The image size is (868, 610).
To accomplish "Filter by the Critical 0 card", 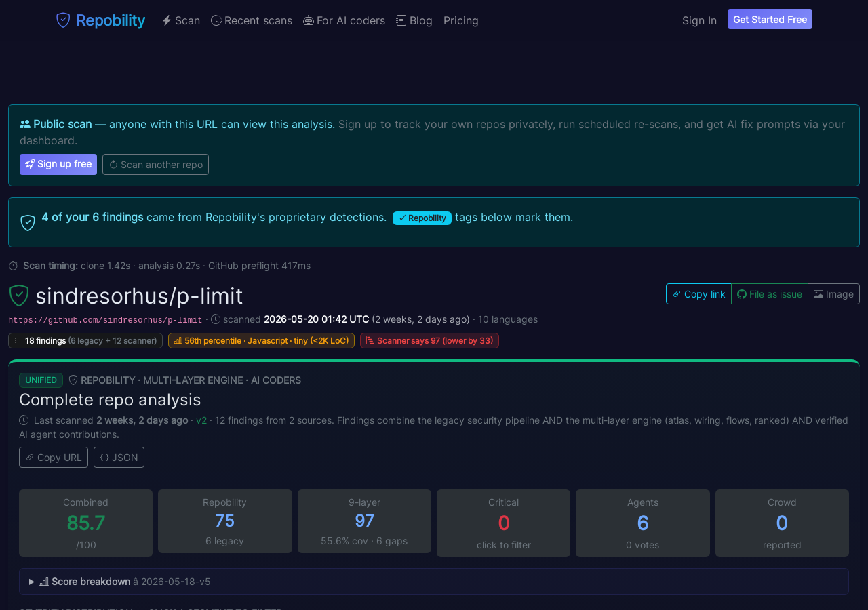I will pos(503,523).
